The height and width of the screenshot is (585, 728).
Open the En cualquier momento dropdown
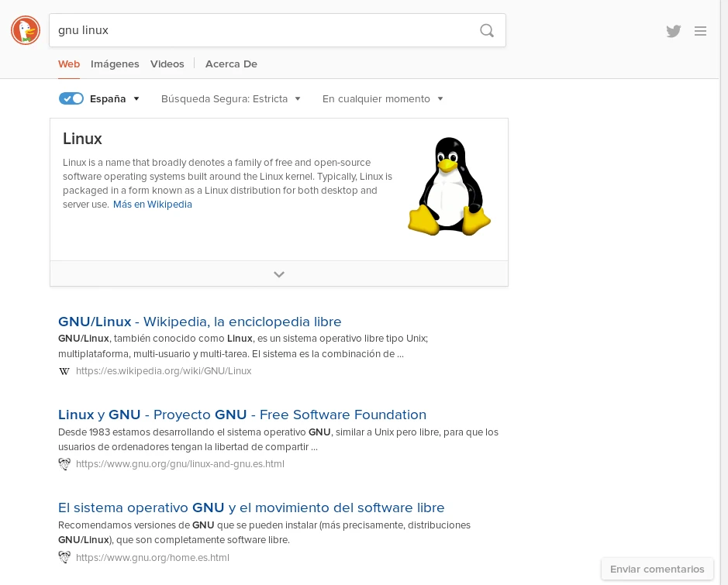[x=382, y=98]
